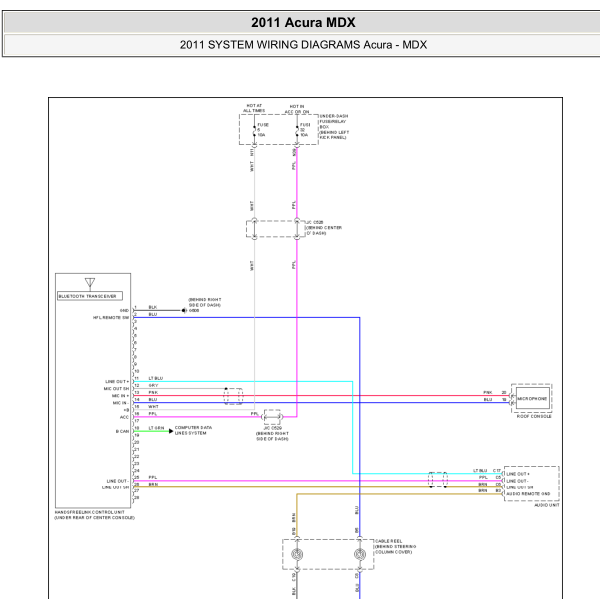The image size is (600, 599).
Task: Click the "J/C C528" junction connector label
Action: click(315, 222)
